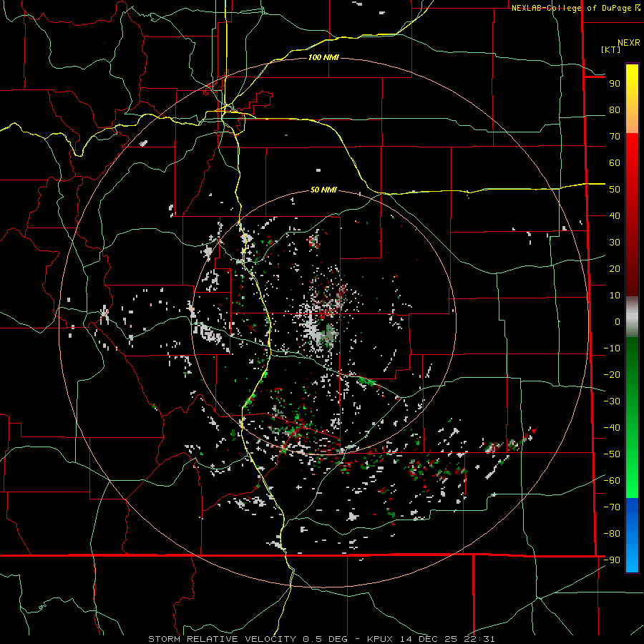The width and height of the screenshot is (644, 644).
Task: Click the 40 value on the velocity scale
Action: 615,216
